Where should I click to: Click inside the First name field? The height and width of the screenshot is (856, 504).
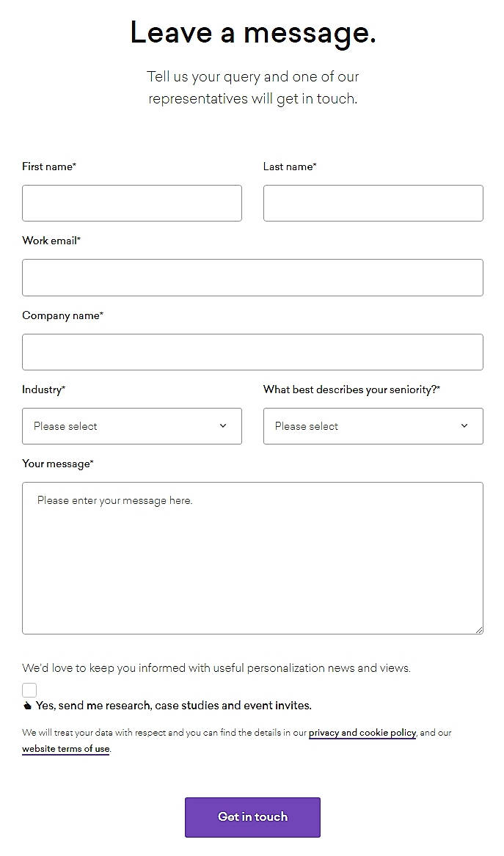point(132,203)
